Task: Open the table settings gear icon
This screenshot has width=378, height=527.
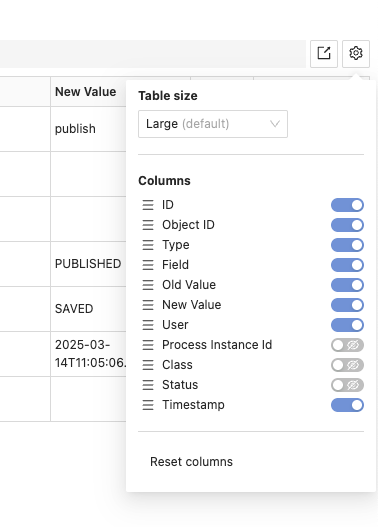Action: [x=356, y=54]
